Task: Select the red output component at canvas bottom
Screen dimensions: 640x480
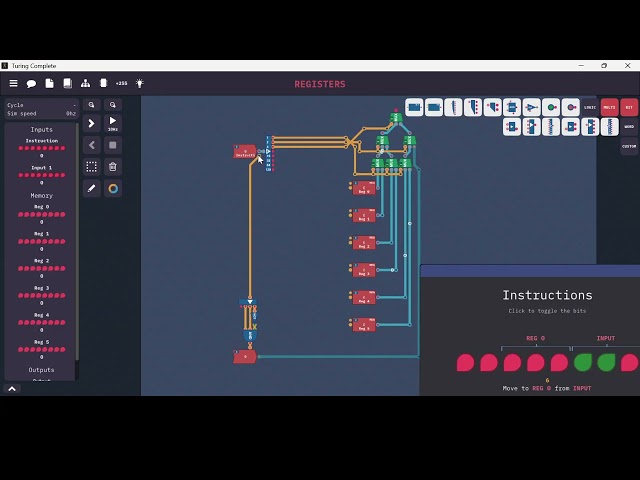Action: (x=245, y=357)
